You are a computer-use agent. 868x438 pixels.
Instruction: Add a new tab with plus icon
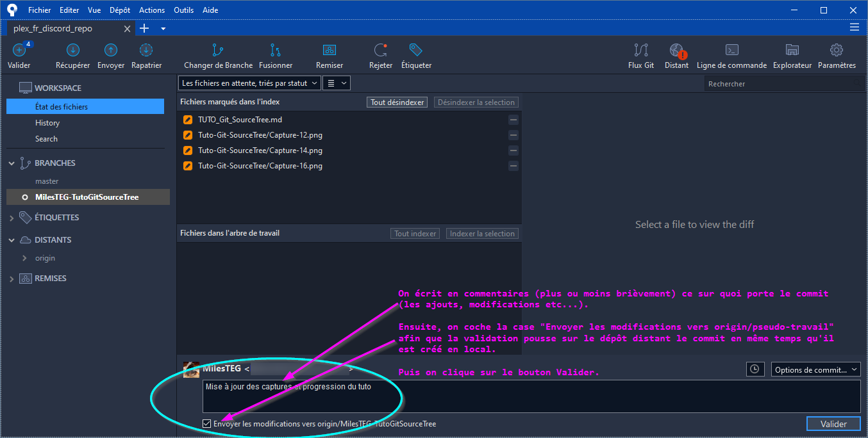(144, 28)
